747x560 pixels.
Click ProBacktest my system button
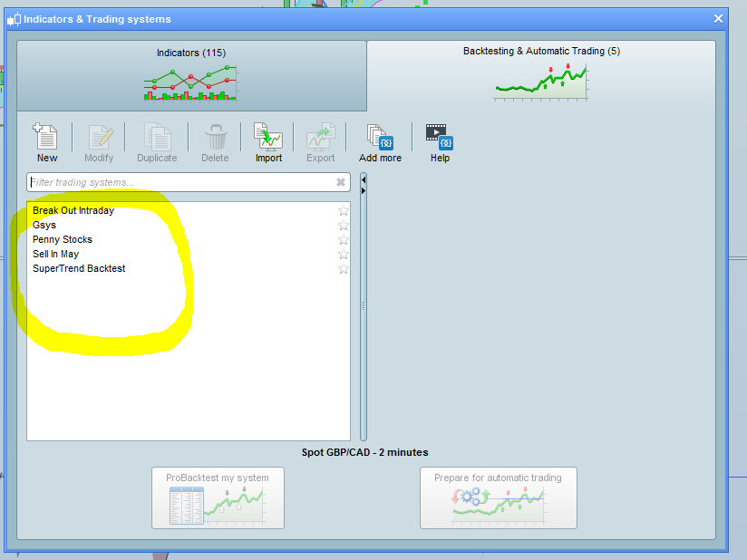218,497
